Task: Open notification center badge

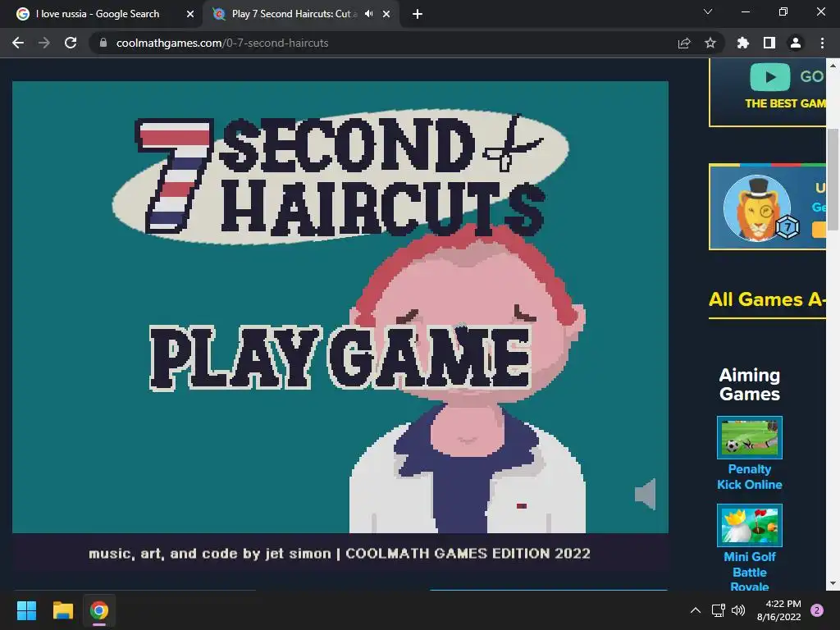Action: coord(817,610)
